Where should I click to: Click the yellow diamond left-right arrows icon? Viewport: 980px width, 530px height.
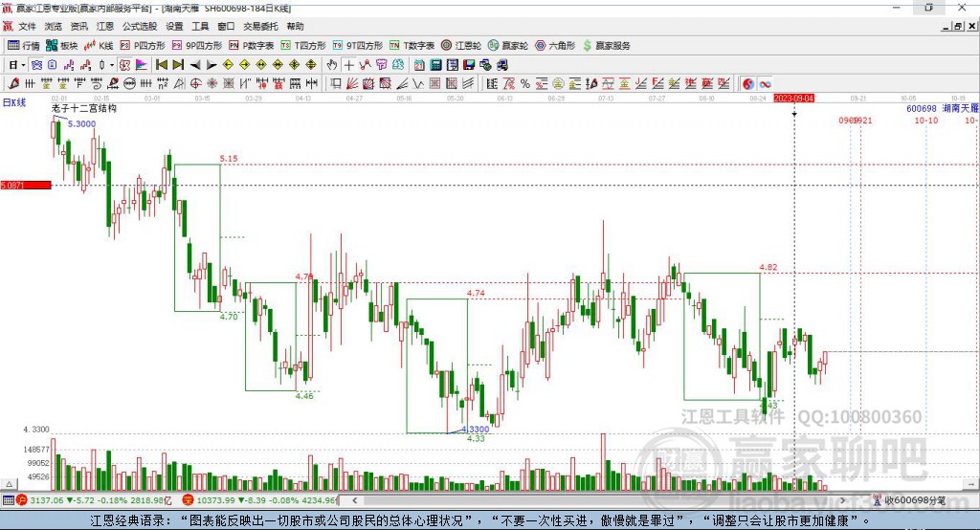261,64
